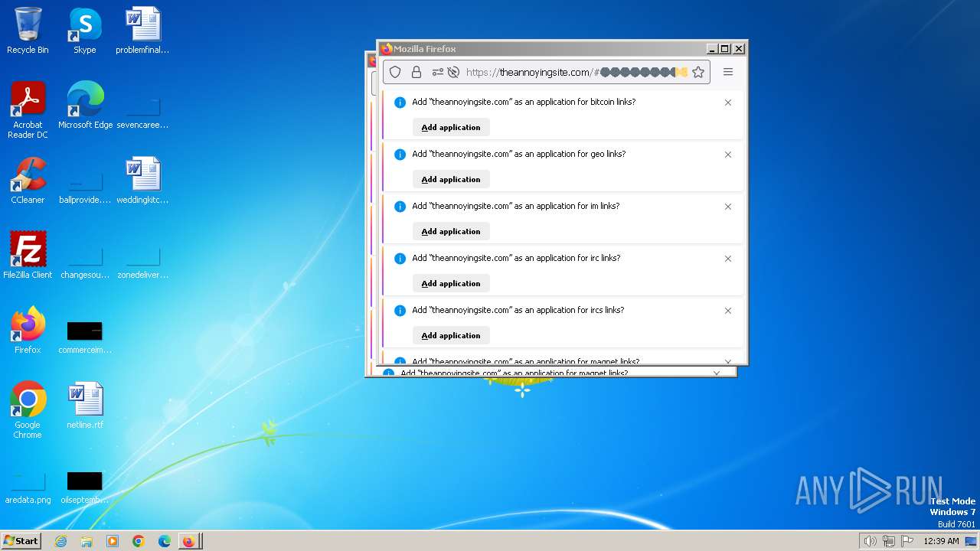The height and width of the screenshot is (551, 980).
Task: Open Windows Explorer from taskbar
Action: pyautogui.click(x=87, y=541)
